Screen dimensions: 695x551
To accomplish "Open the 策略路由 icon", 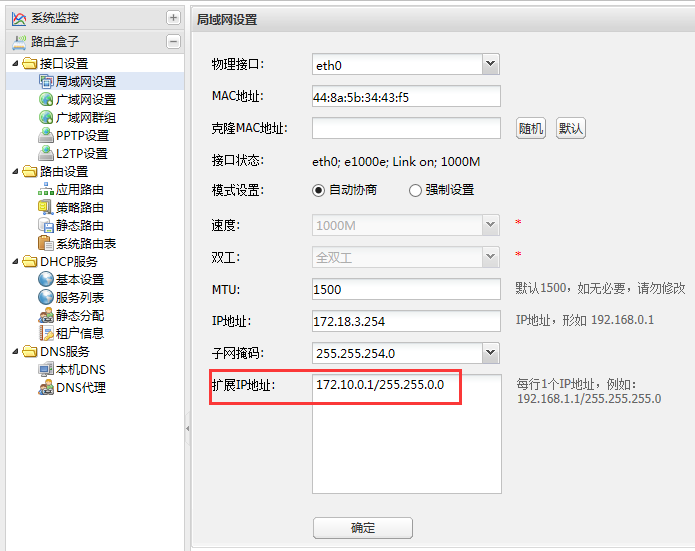I will [46, 207].
